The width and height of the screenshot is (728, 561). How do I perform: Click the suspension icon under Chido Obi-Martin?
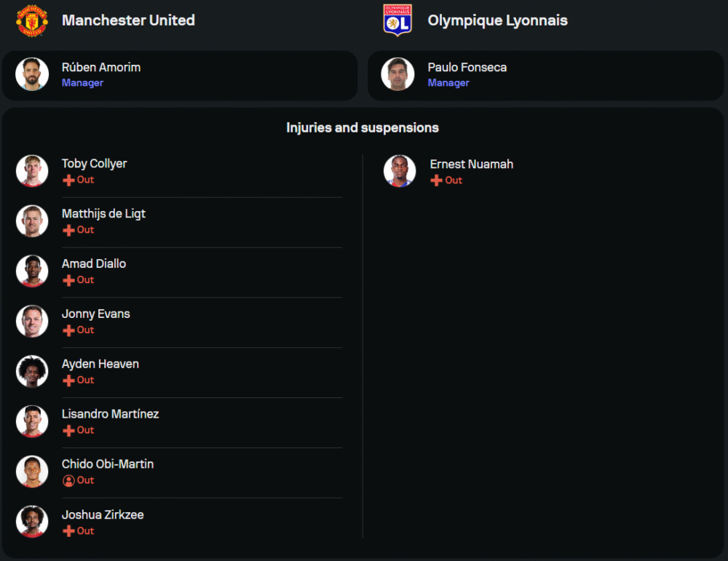[68, 480]
